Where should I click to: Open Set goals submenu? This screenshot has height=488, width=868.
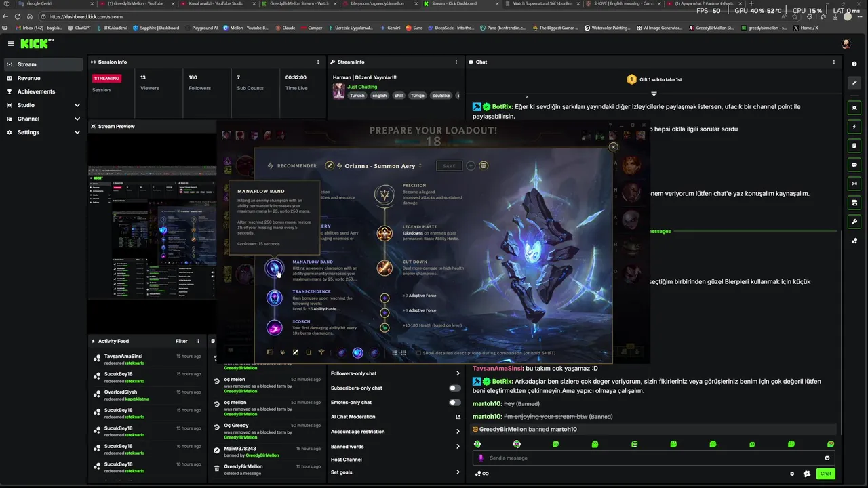pos(395,472)
